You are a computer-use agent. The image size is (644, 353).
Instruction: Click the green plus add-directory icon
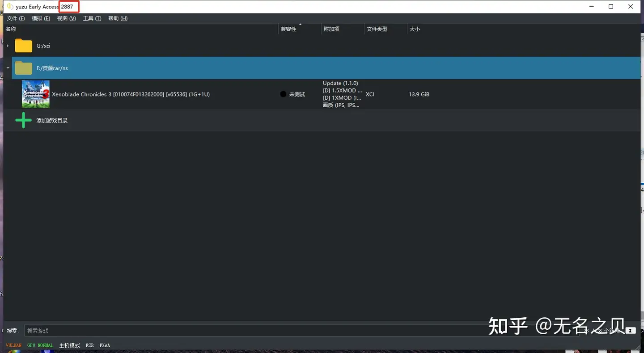coord(23,120)
